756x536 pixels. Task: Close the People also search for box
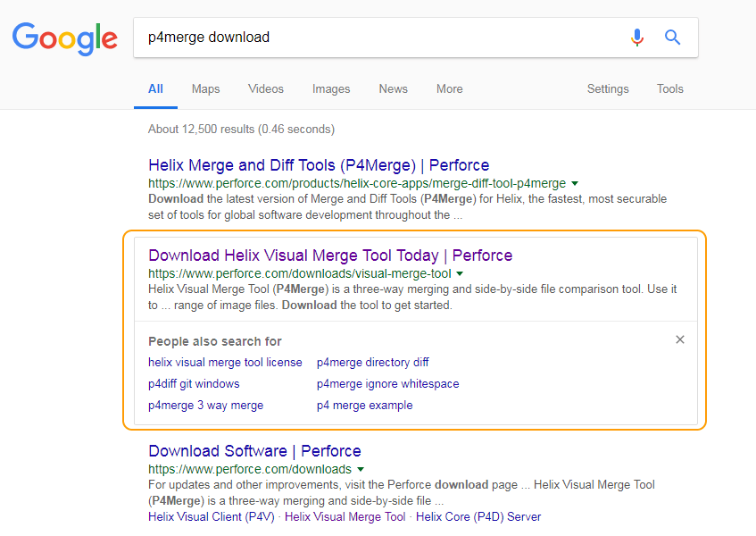680,339
